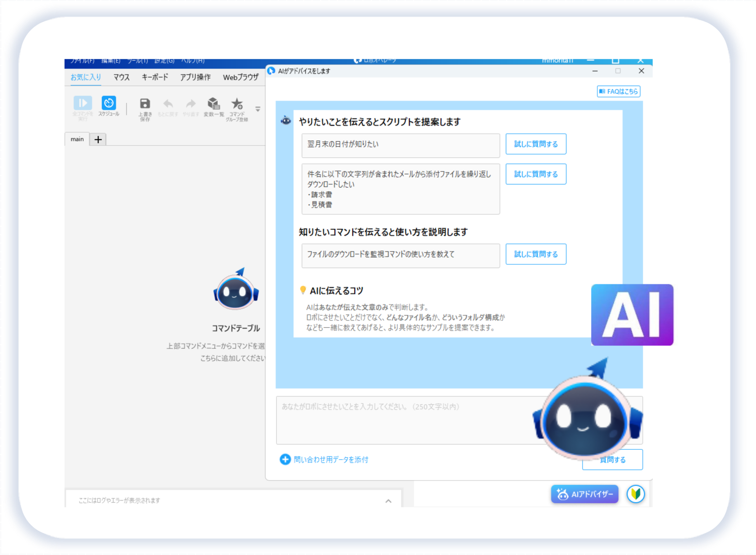756x555 pixels.
Task: Click the スケジュール (schedule) toolbar icon
Action: pyautogui.click(x=109, y=104)
